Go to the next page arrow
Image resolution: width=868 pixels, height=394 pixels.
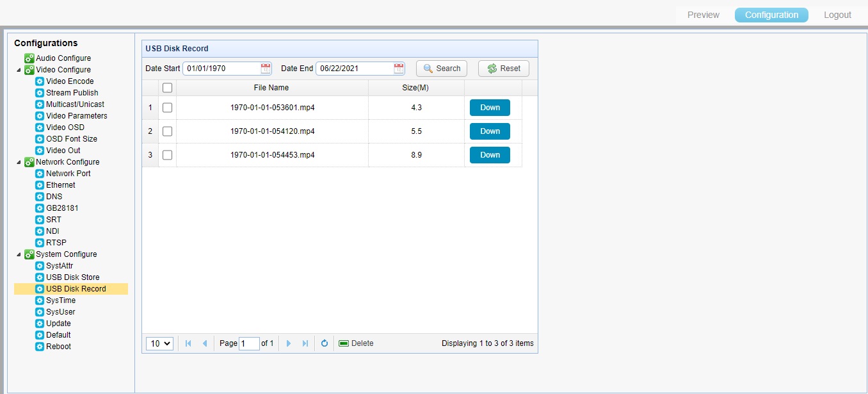coord(289,343)
